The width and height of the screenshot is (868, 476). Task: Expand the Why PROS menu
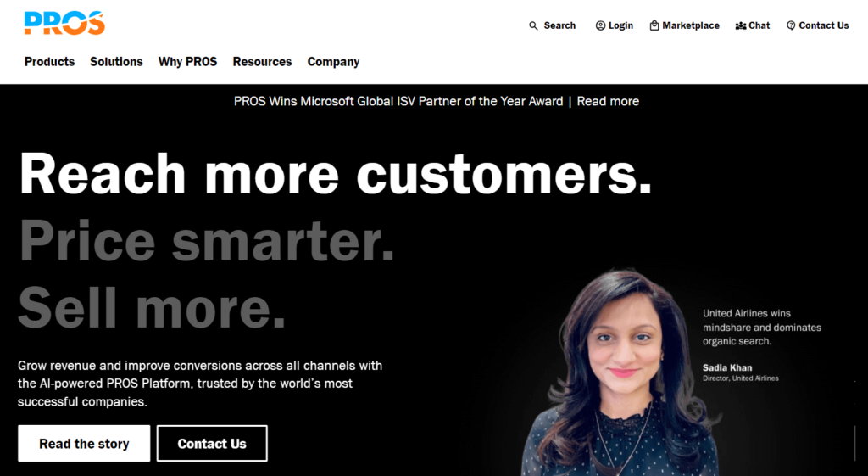pyautogui.click(x=187, y=61)
